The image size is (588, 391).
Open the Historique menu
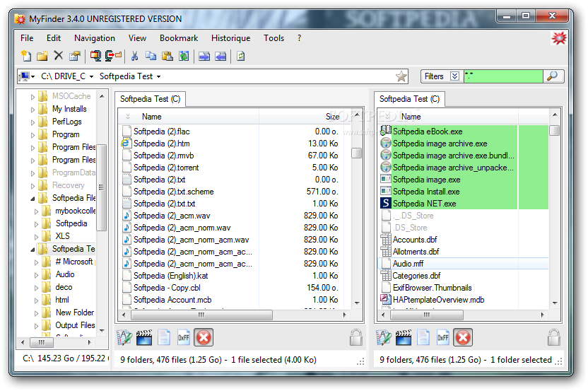(230, 38)
